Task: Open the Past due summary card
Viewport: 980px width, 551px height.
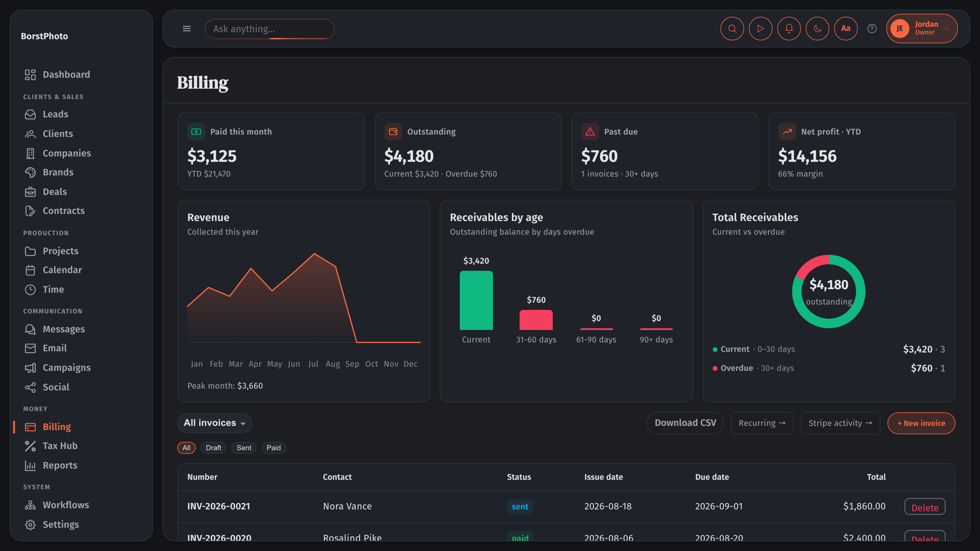Action: tap(665, 152)
